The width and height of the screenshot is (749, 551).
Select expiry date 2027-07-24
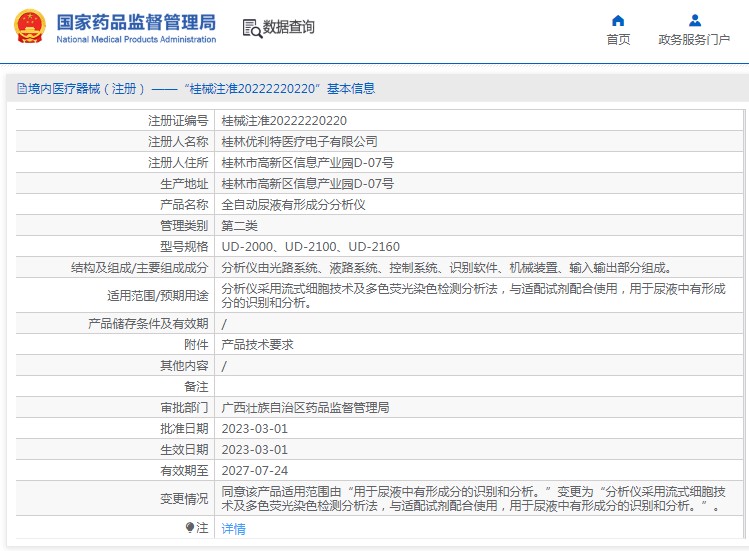(255, 471)
